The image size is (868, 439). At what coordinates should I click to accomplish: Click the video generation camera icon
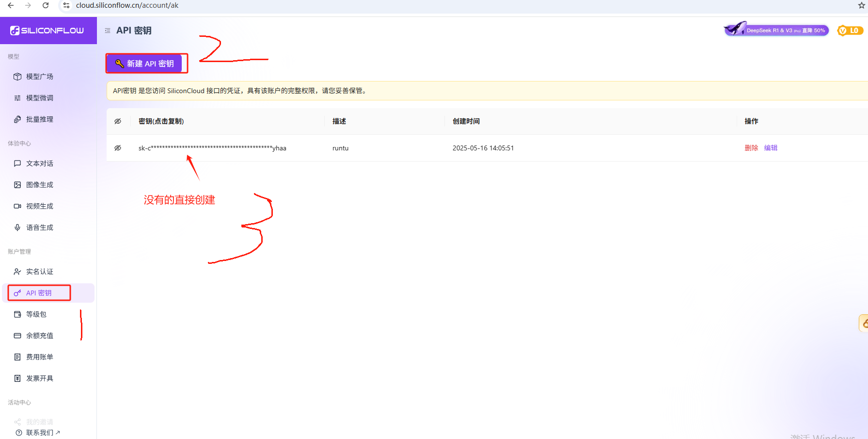[x=17, y=206]
